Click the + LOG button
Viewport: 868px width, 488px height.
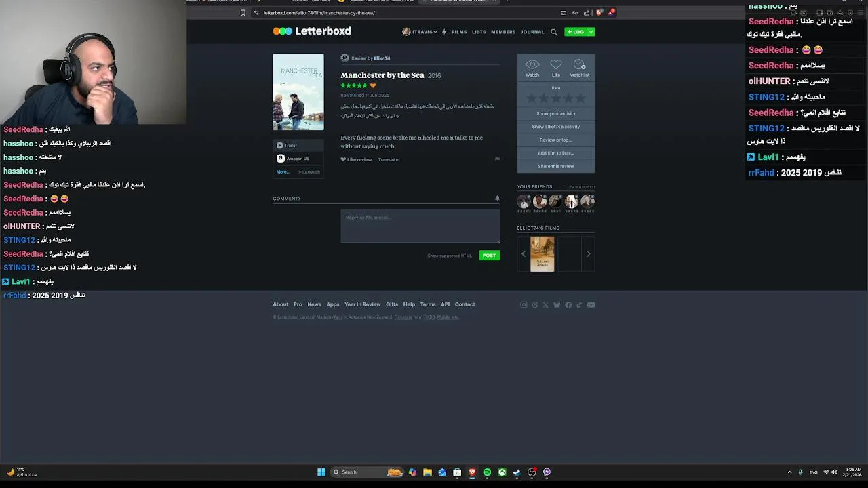point(575,32)
